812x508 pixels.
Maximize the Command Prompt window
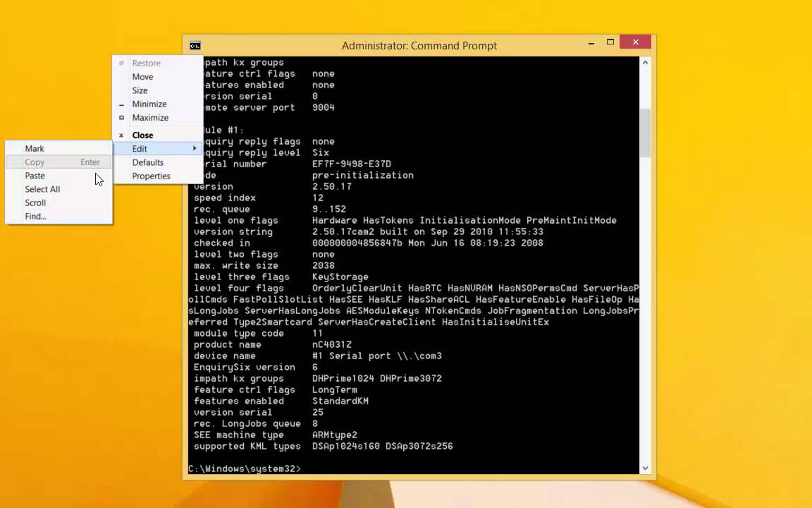coord(610,42)
